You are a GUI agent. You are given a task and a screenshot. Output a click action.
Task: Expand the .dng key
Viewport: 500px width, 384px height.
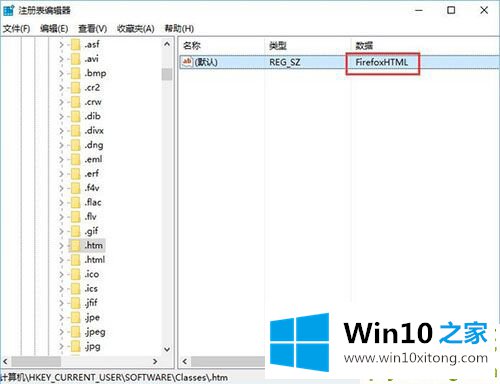[x=61, y=145]
